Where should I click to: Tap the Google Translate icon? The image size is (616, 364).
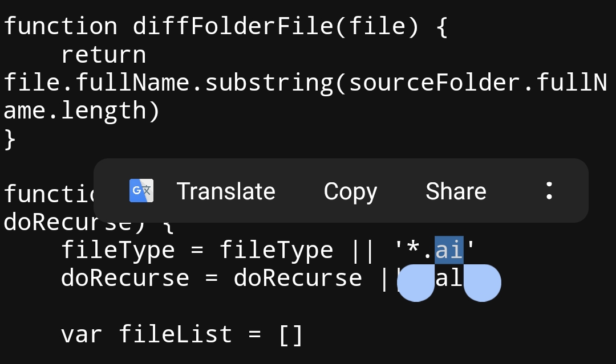coord(141,190)
